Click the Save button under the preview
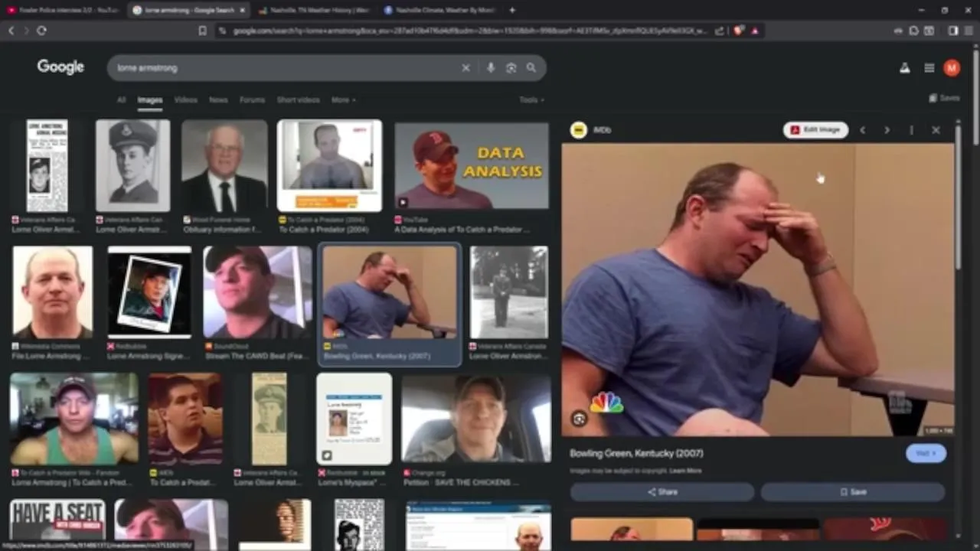The height and width of the screenshot is (551, 980). click(853, 492)
